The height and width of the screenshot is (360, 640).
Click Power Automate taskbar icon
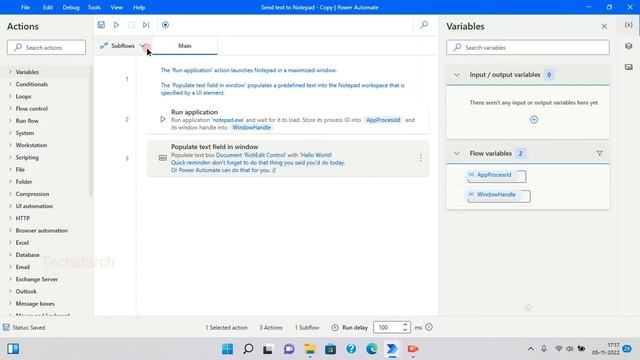pyautogui.click(x=392, y=349)
